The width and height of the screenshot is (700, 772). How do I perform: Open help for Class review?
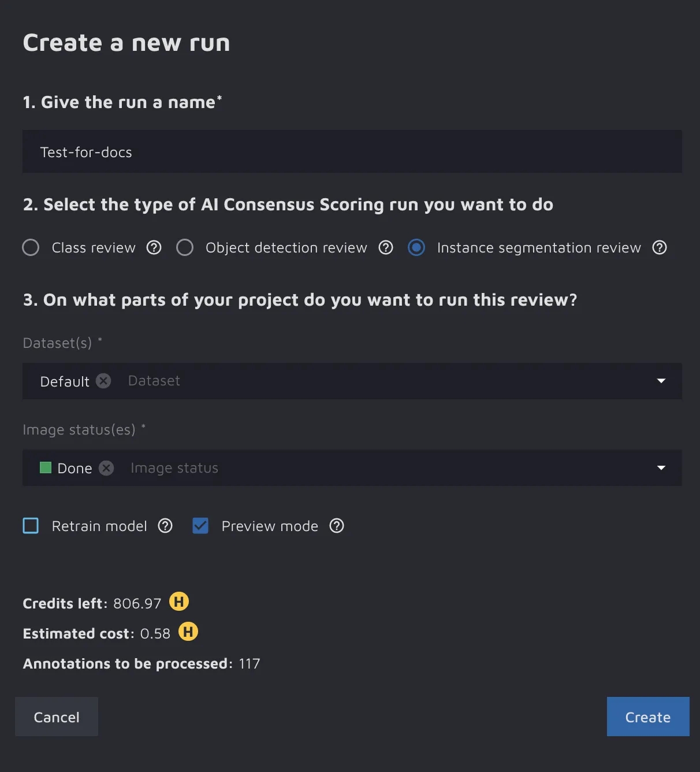(x=154, y=248)
